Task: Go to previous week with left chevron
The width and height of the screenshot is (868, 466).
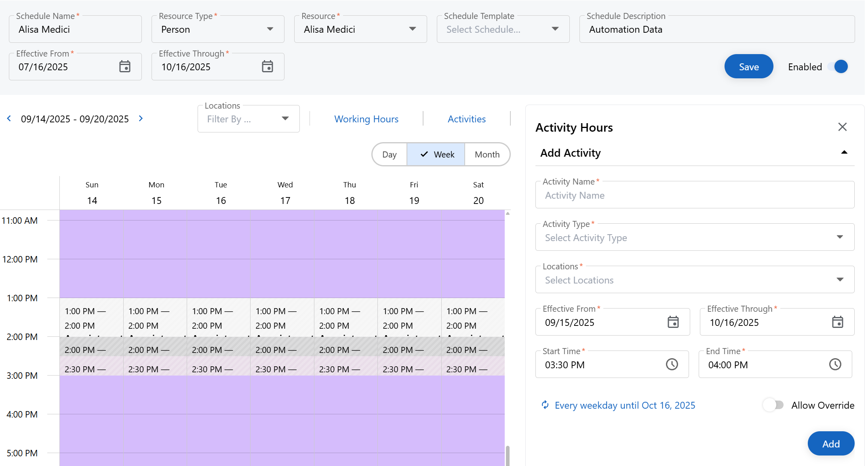Action: (9, 119)
